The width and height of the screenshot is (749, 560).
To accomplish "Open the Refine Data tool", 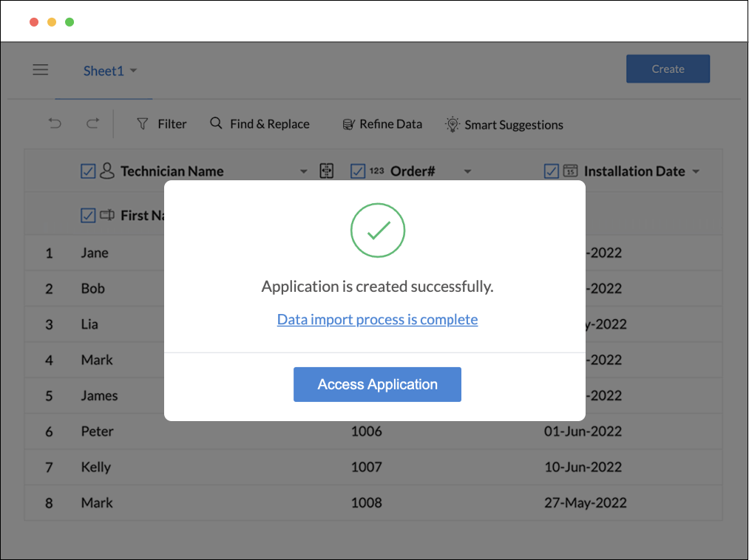I will tap(382, 124).
